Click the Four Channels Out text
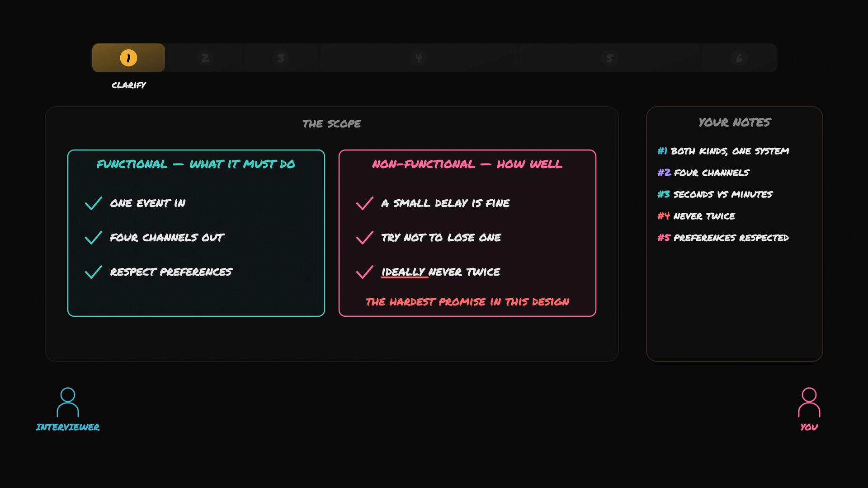868x488 pixels. click(x=167, y=238)
